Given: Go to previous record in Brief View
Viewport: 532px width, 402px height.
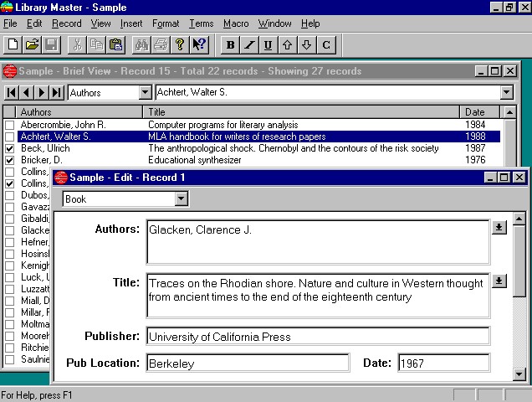Looking at the screenshot, I should pyautogui.click(x=27, y=92).
